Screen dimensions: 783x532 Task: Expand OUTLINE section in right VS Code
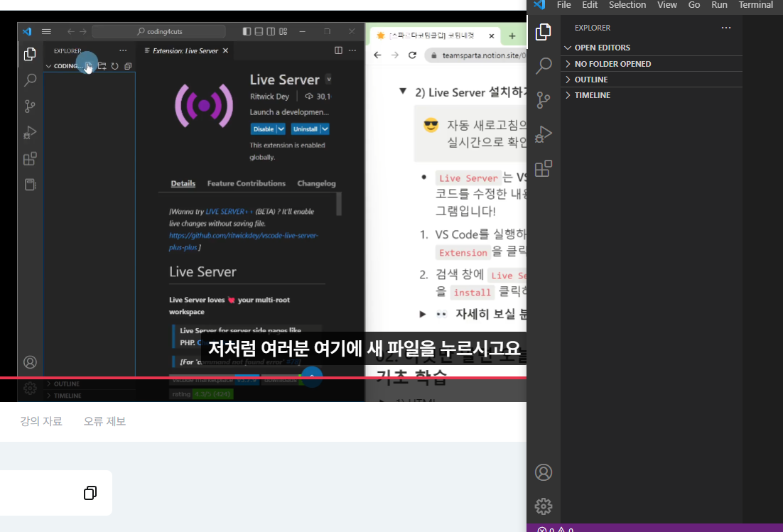[652, 80]
